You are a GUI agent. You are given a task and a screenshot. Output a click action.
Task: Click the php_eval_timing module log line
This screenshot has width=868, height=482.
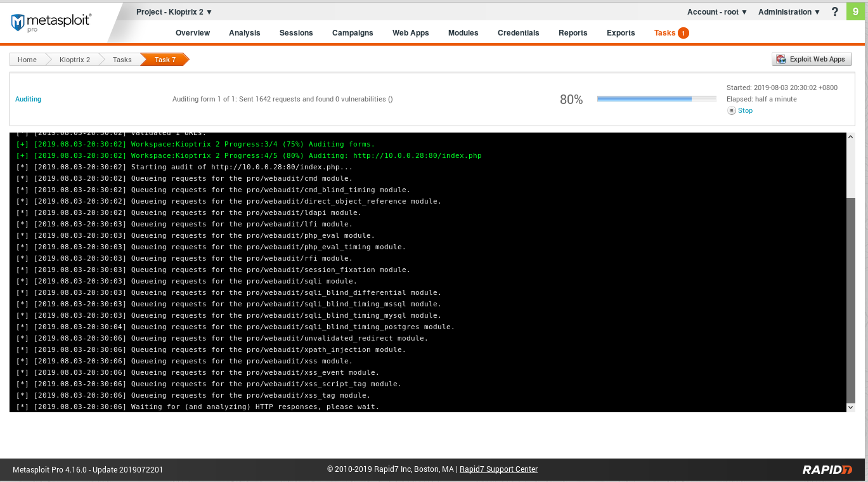click(x=211, y=247)
